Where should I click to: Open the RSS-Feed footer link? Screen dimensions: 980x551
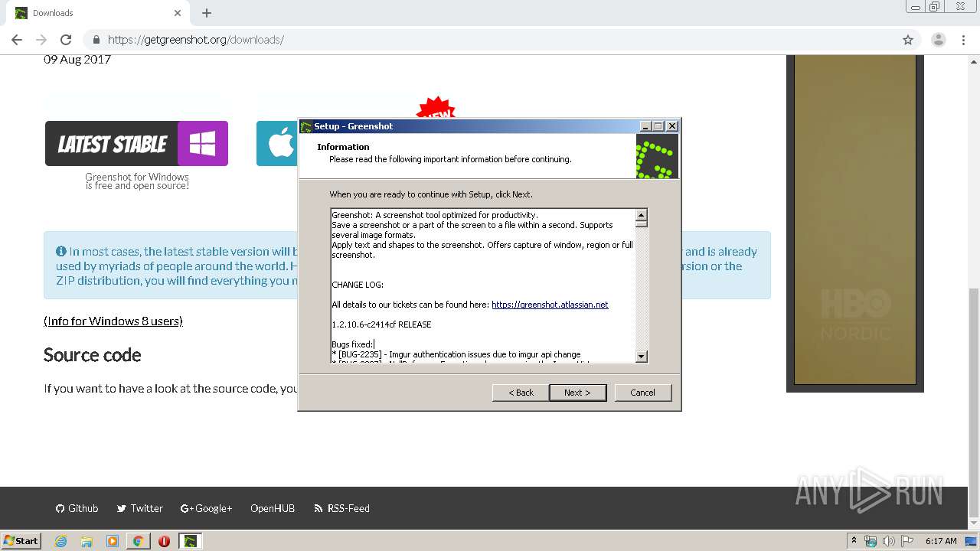click(x=341, y=508)
